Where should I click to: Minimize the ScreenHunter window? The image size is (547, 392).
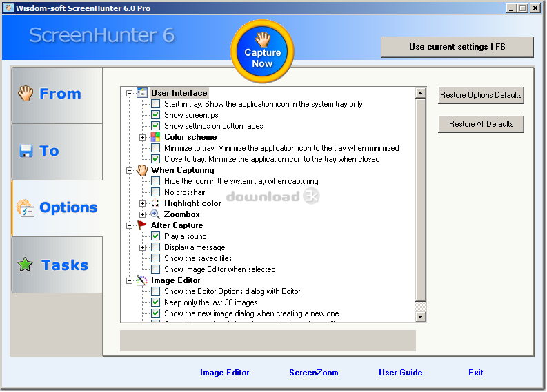point(511,8)
